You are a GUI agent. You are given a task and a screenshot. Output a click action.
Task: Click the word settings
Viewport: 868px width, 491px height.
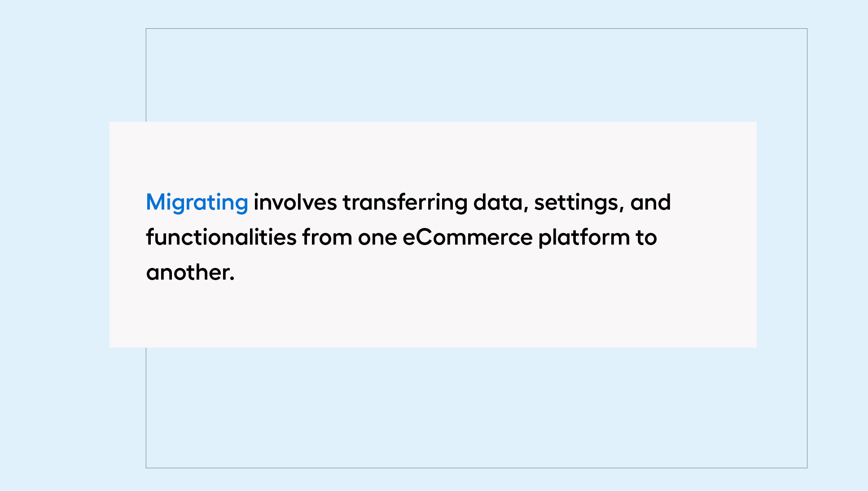[x=577, y=203]
